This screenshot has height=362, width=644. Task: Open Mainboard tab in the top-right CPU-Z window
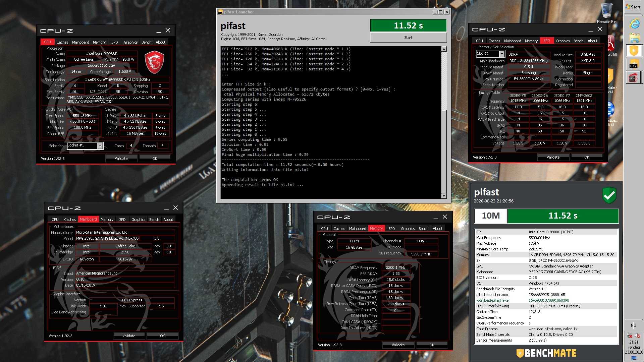click(x=513, y=41)
